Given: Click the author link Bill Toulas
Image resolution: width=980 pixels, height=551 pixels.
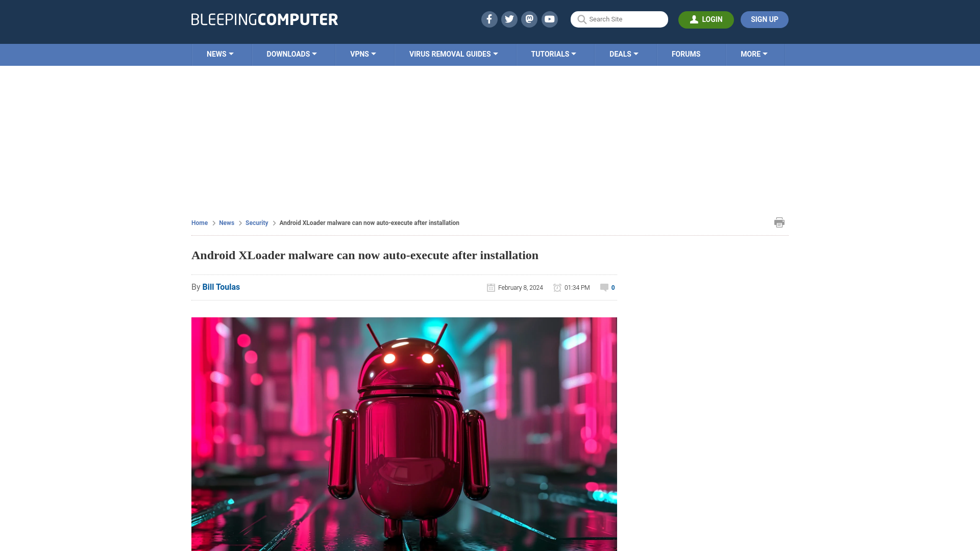Looking at the screenshot, I should click(221, 287).
